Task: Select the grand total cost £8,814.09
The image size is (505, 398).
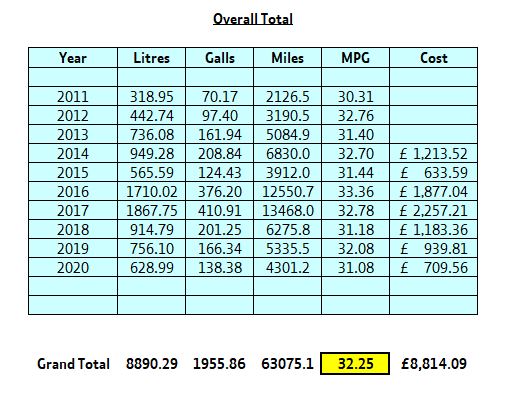Action: click(434, 364)
